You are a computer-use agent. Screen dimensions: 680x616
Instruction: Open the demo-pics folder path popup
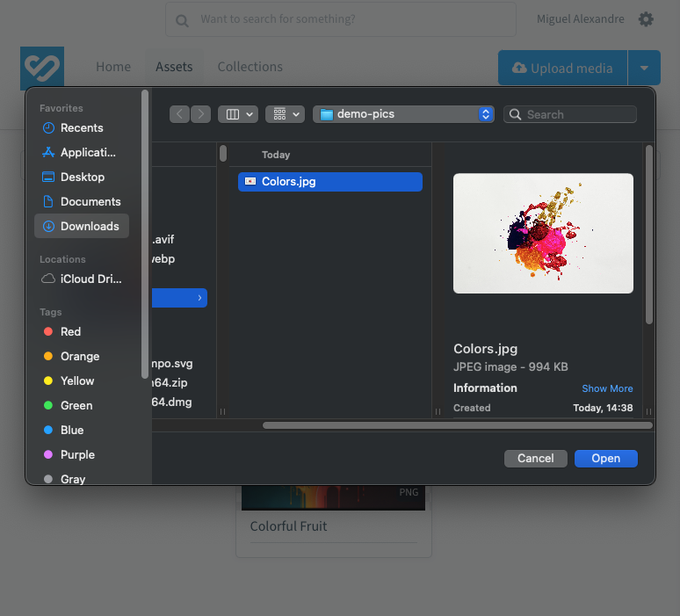tap(403, 114)
